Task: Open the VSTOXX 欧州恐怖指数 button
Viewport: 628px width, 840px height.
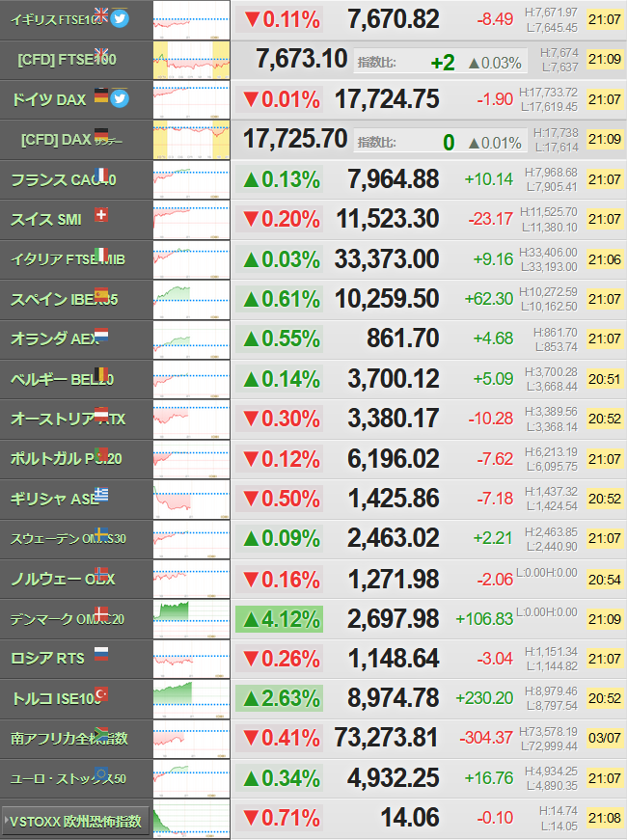Action: 75,822
